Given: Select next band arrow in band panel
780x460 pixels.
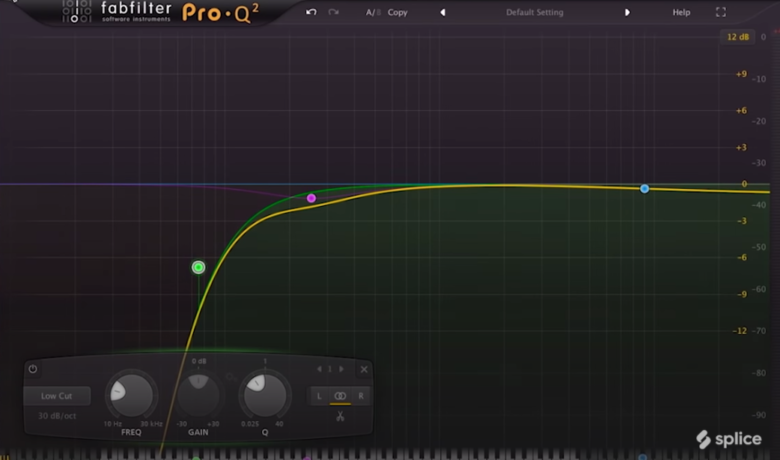Looking at the screenshot, I should coord(341,369).
